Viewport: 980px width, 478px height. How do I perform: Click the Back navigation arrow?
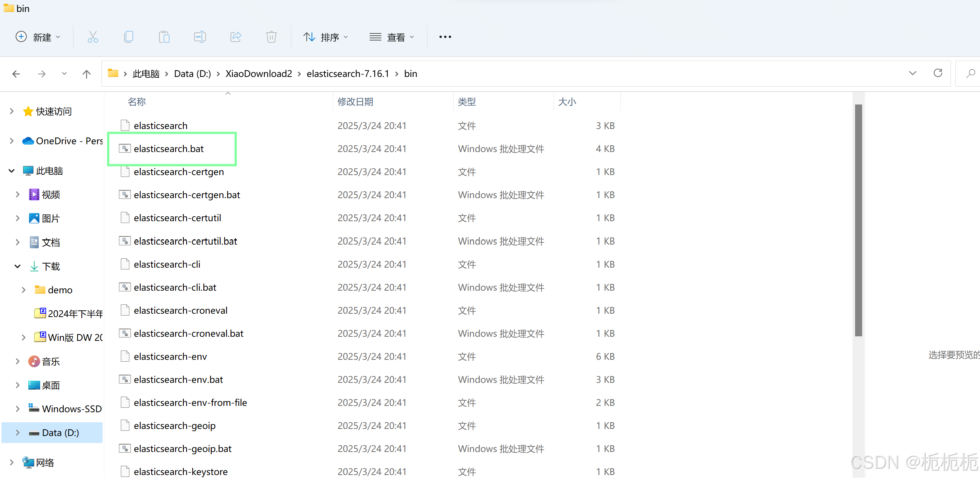16,73
